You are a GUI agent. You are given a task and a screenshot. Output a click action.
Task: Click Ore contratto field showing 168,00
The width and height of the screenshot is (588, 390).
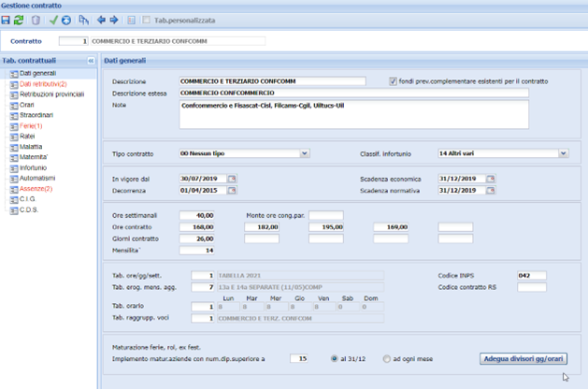[197, 227]
